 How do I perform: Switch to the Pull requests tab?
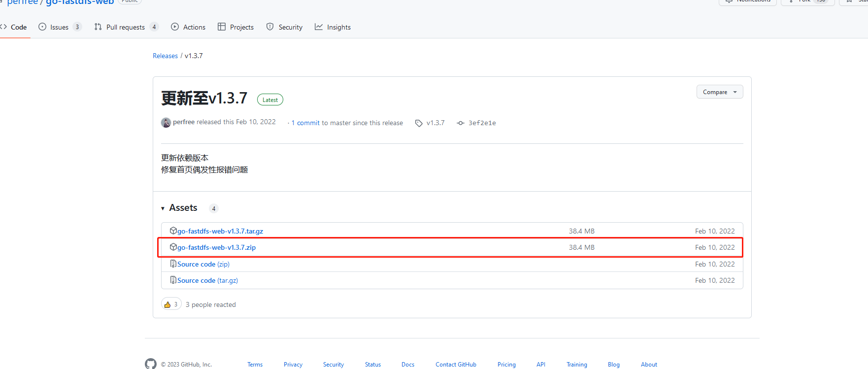click(x=125, y=27)
